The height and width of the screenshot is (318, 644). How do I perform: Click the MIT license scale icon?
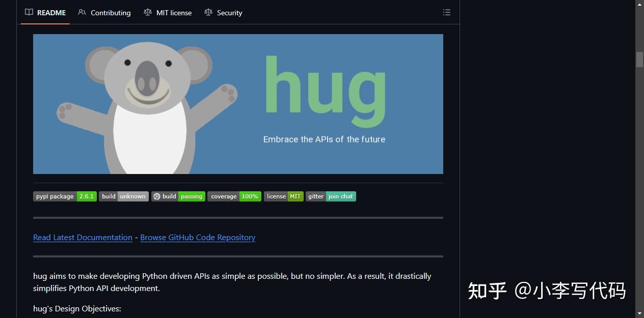coord(148,12)
